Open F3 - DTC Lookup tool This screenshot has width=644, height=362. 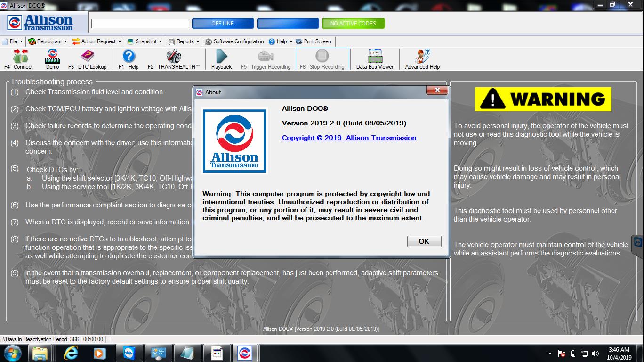click(x=88, y=59)
